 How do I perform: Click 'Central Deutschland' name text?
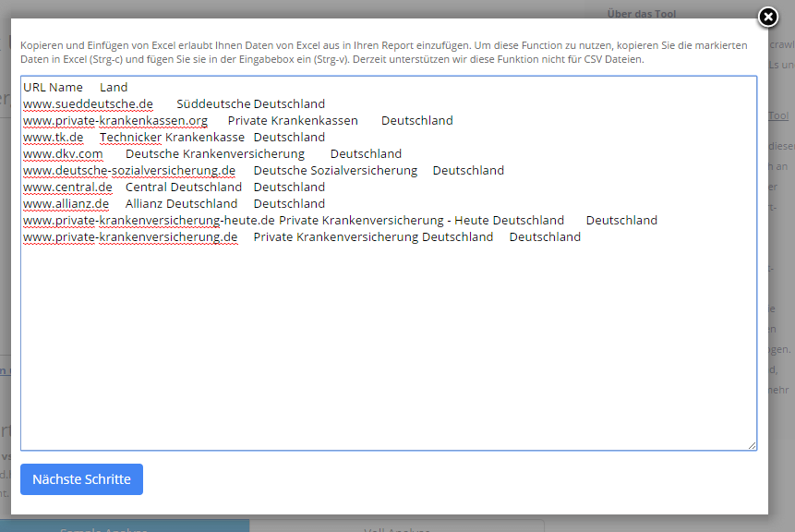click(184, 187)
